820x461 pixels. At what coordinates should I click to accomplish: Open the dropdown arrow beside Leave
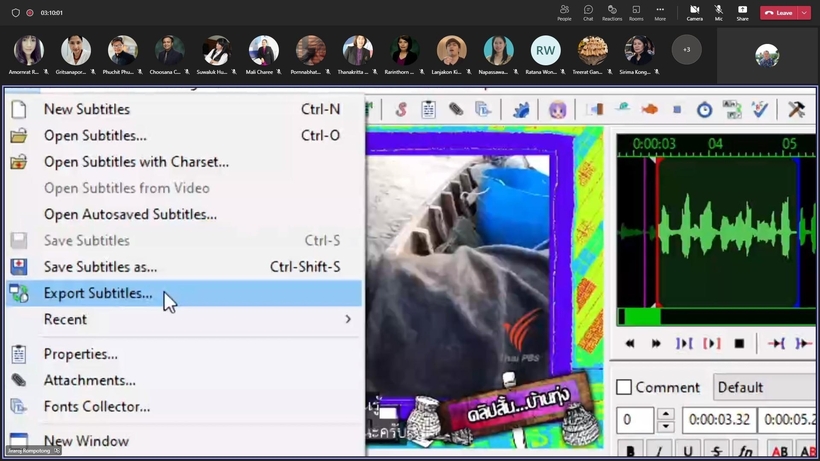click(x=804, y=13)
